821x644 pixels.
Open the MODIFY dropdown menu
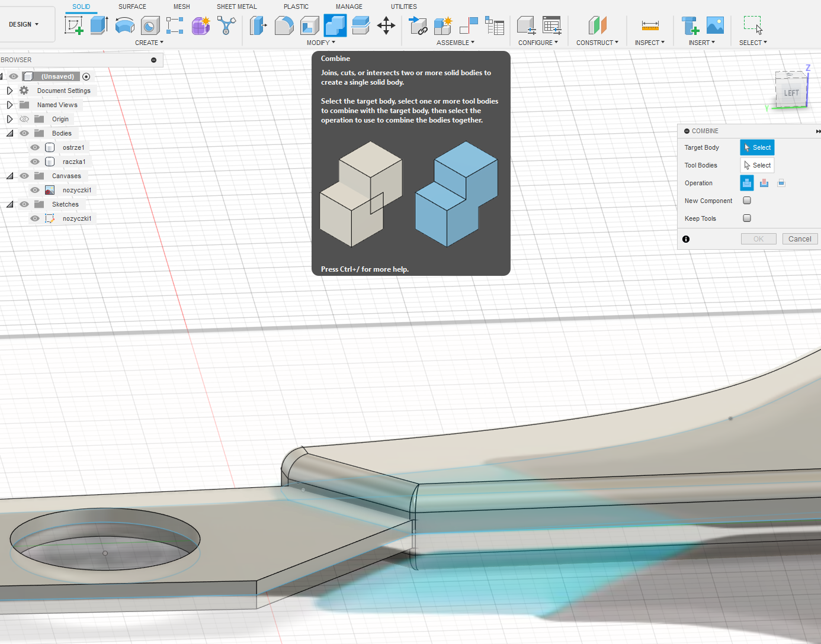pyautogui.click(x=321, y=43)
